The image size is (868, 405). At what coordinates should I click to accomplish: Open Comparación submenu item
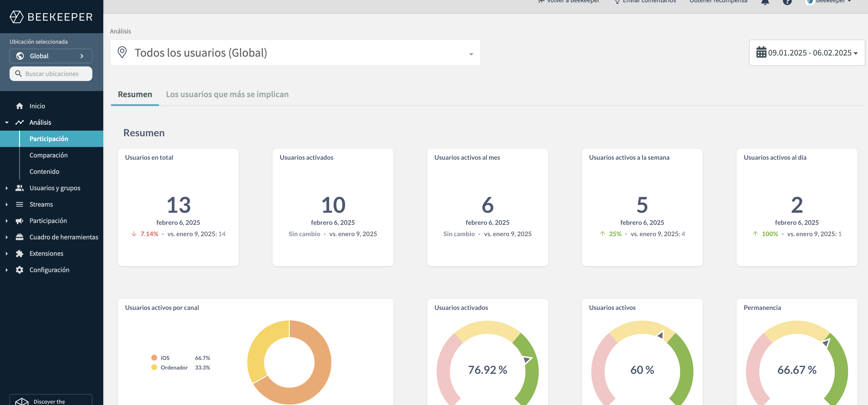(48, 155)
